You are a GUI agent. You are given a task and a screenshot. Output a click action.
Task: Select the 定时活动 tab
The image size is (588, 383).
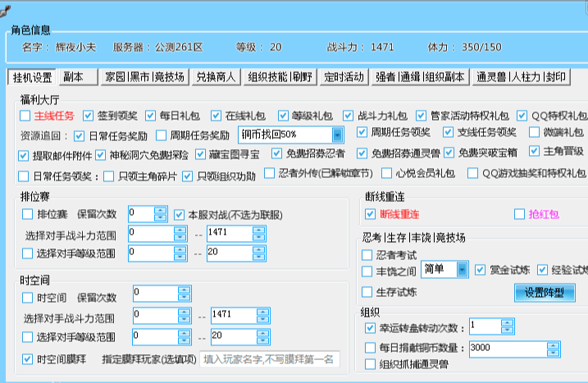(x=344, y=77)
